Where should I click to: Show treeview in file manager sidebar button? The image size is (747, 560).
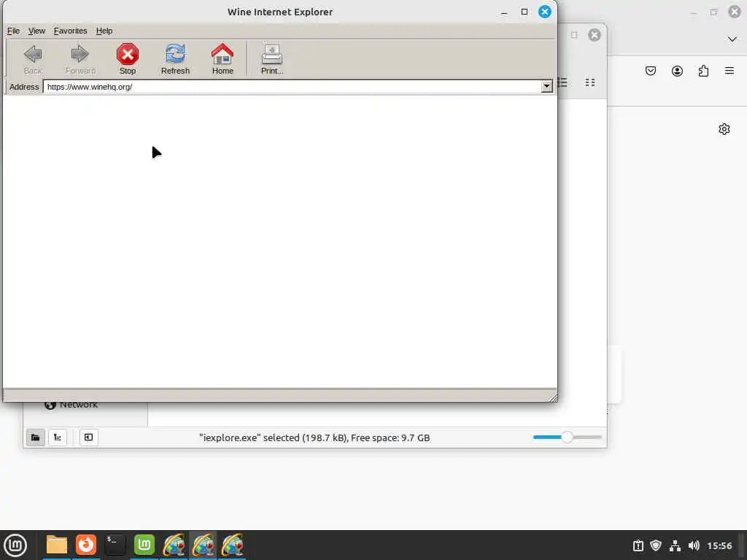point(58,437)
